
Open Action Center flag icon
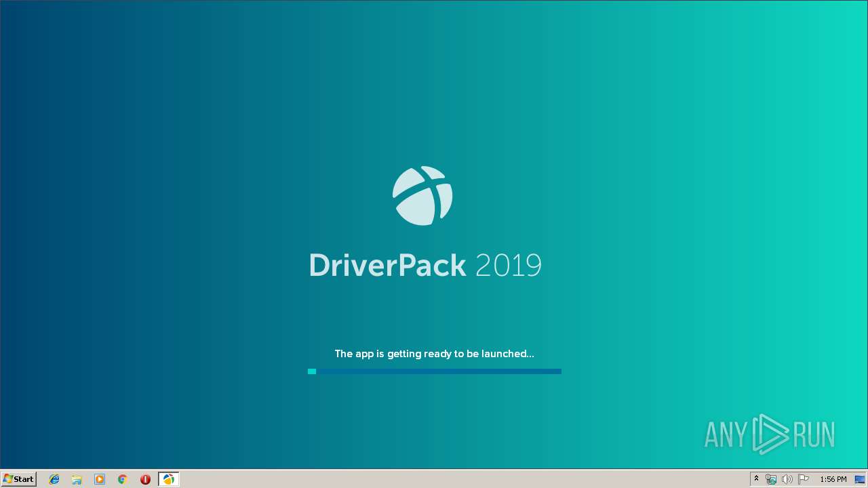tap(804, 479)
